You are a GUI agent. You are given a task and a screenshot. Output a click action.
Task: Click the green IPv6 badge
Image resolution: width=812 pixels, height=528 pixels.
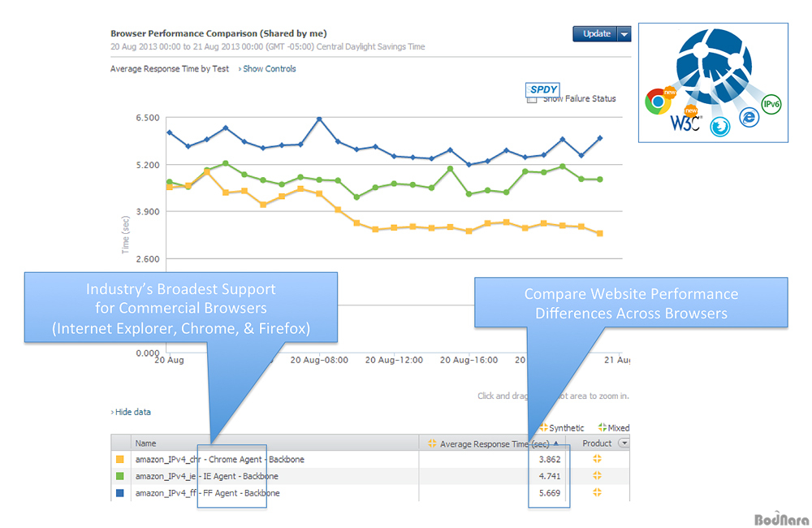coord(771,104)
